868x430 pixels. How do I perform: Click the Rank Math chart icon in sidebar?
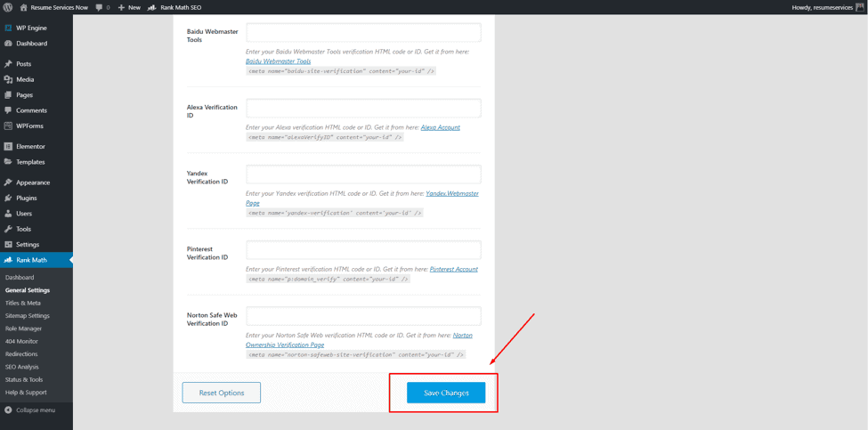(8, 260)
